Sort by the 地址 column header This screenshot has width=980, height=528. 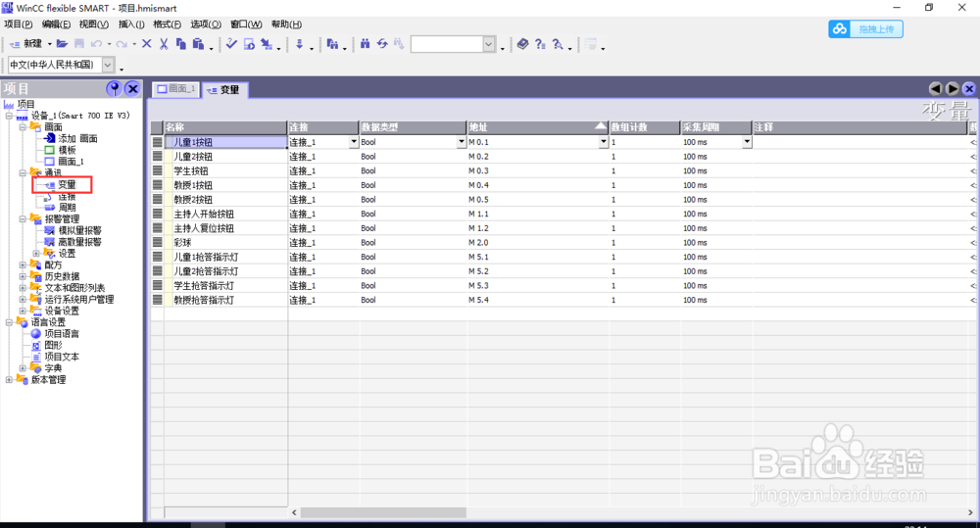537,126
